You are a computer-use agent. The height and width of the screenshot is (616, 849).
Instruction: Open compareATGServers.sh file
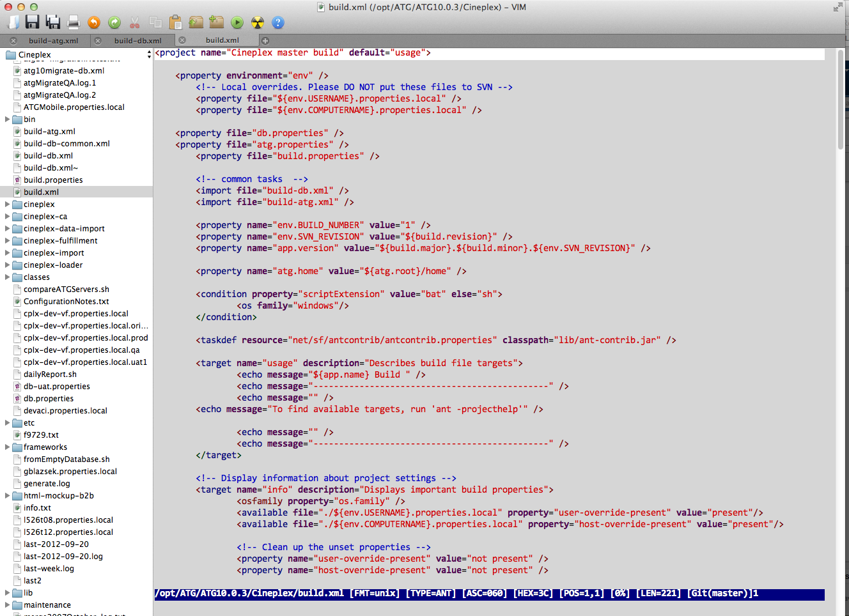(66, 289)
